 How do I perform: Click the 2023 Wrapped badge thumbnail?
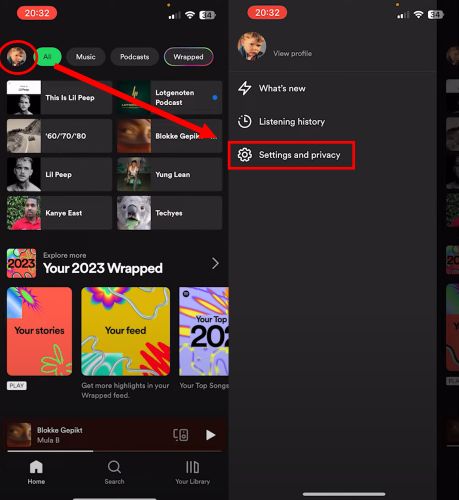[x=22, y=263]
